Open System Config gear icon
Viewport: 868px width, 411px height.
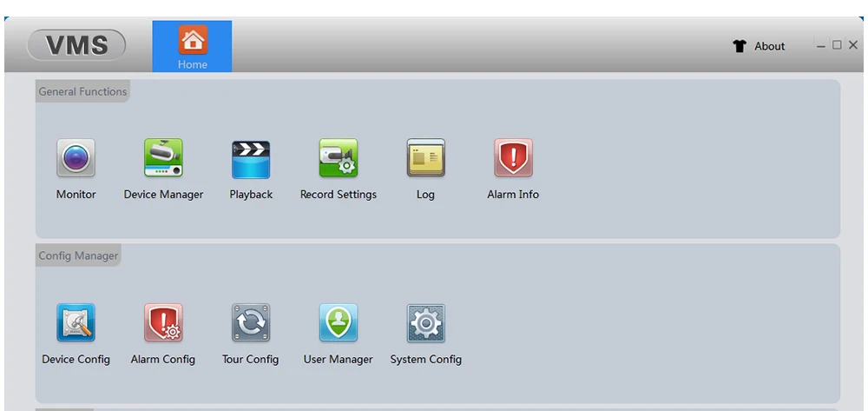(x=425, y=323)
